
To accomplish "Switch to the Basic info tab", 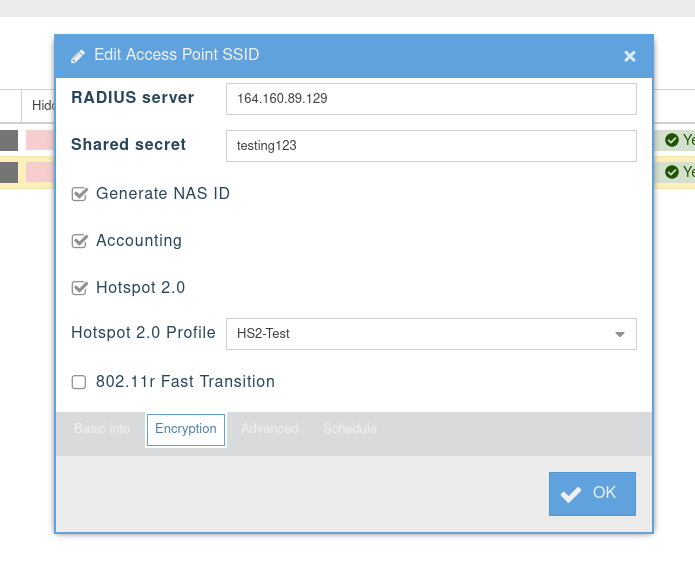I will tap(102, 429).
